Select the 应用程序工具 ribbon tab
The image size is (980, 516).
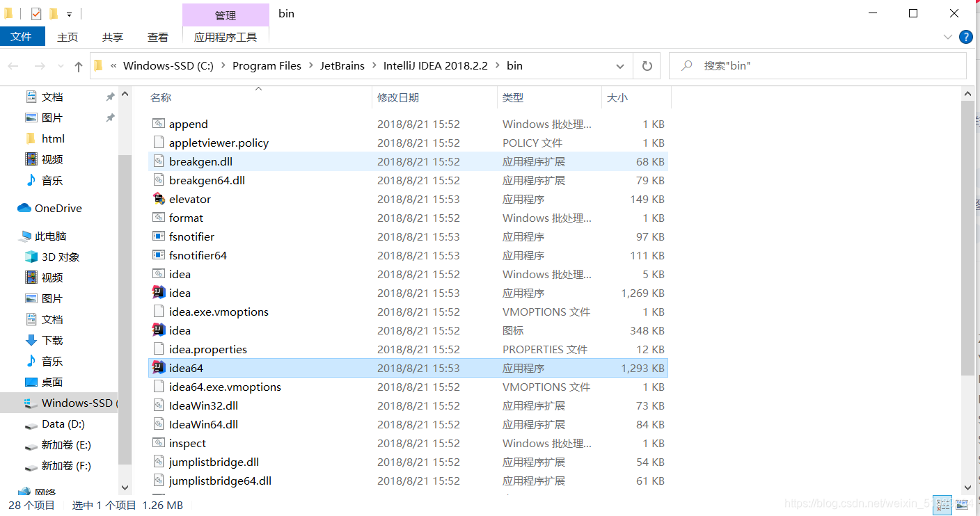[226, 37]
